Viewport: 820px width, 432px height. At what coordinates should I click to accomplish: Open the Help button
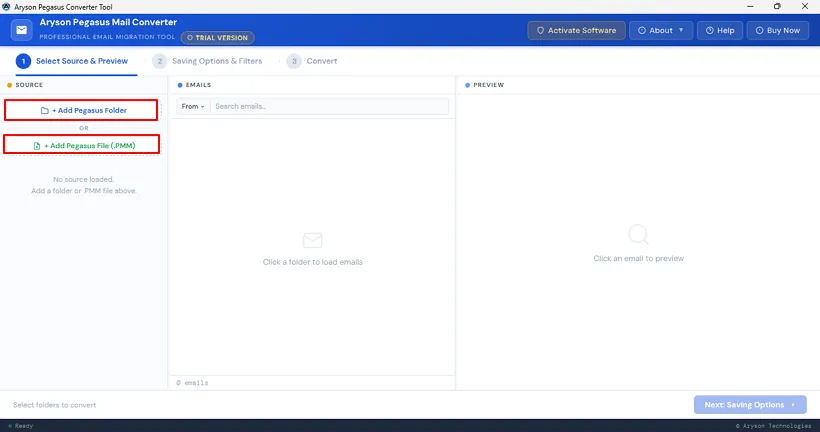pos(720,30)
